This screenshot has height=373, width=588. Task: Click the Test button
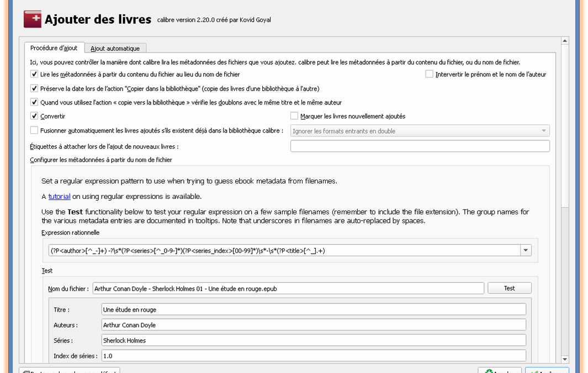click(x=509, y=288)
